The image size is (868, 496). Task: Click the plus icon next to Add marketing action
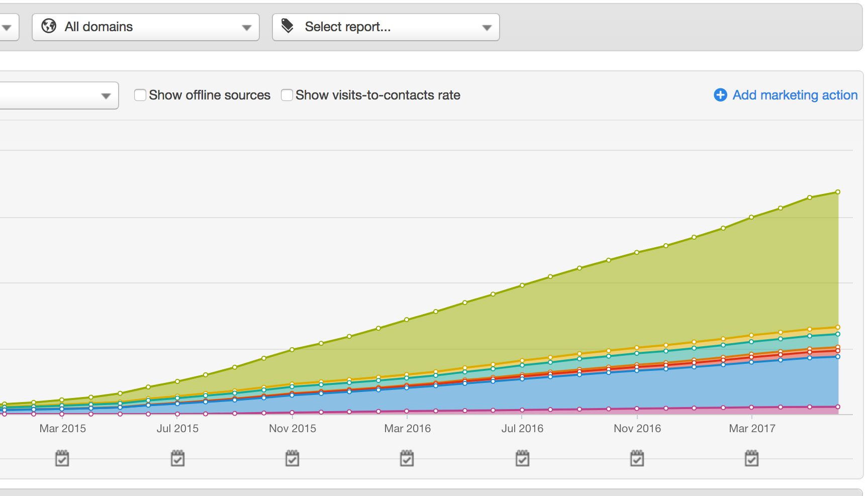point(720,95)
